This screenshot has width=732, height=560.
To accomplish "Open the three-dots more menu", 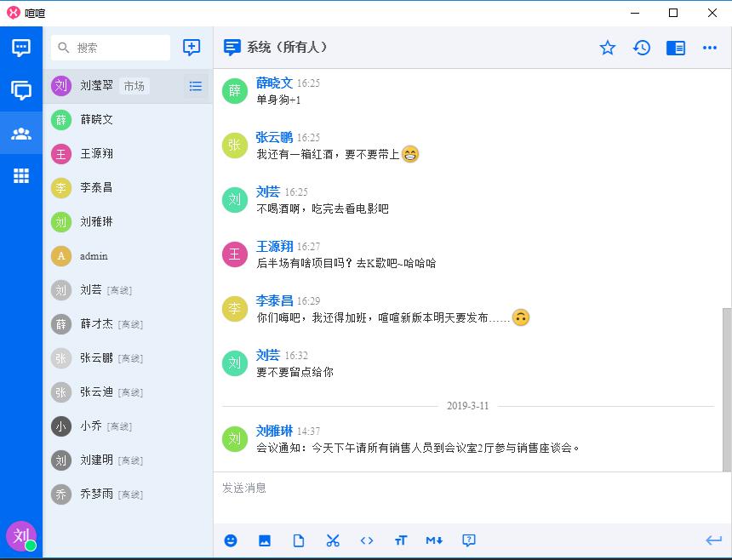I will (710, 48).
